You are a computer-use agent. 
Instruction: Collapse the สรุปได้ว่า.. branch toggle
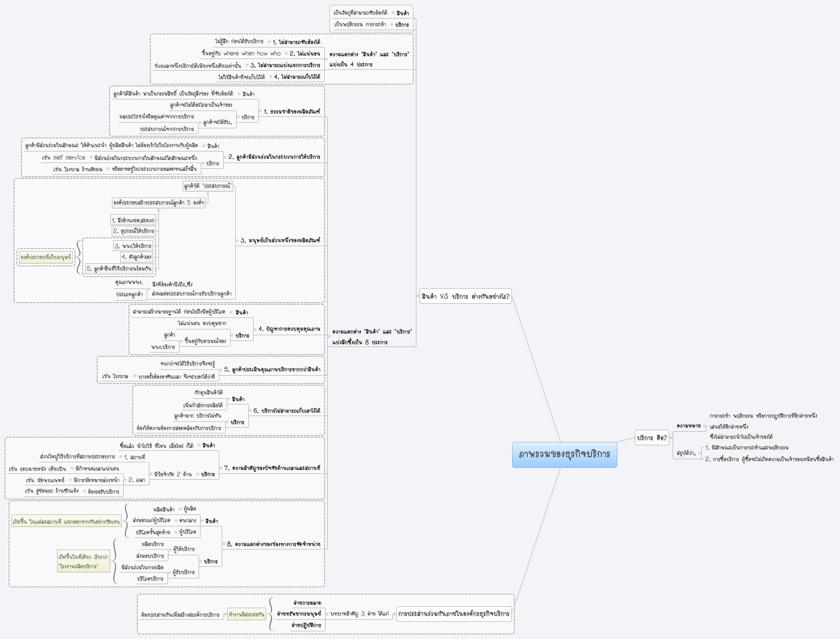pyautogui.click(x=700, y=453)
